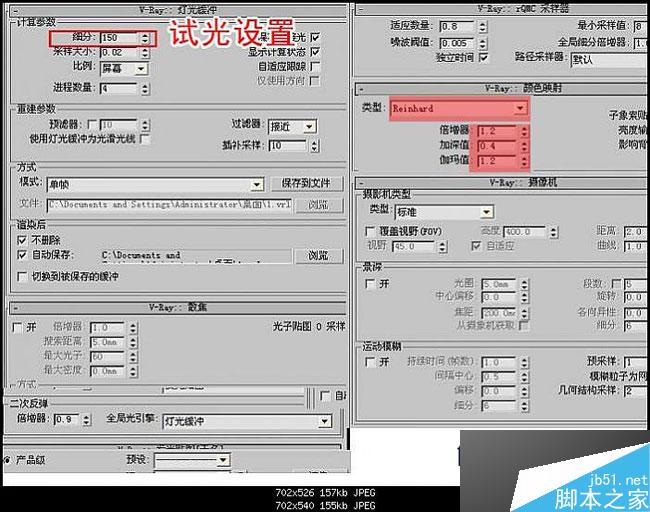This screenshot has height=512, width=650.
Task: Click the 细分 value field showing 150
Action: [x=119, y=38]
